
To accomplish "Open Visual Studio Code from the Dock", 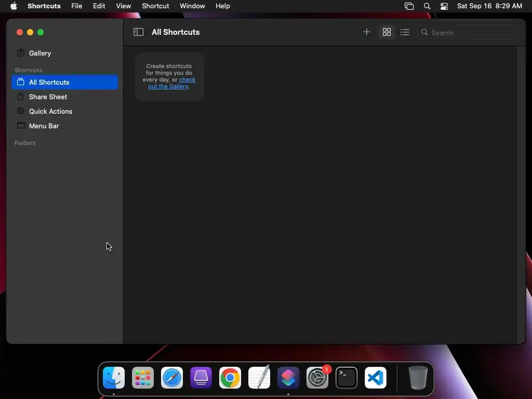I will 376,378.
